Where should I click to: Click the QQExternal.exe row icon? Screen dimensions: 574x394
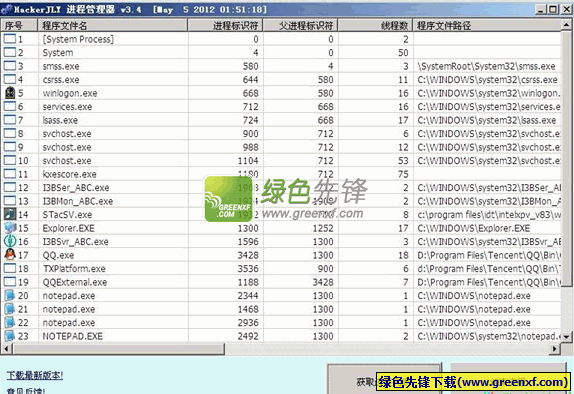click(10, 282)
